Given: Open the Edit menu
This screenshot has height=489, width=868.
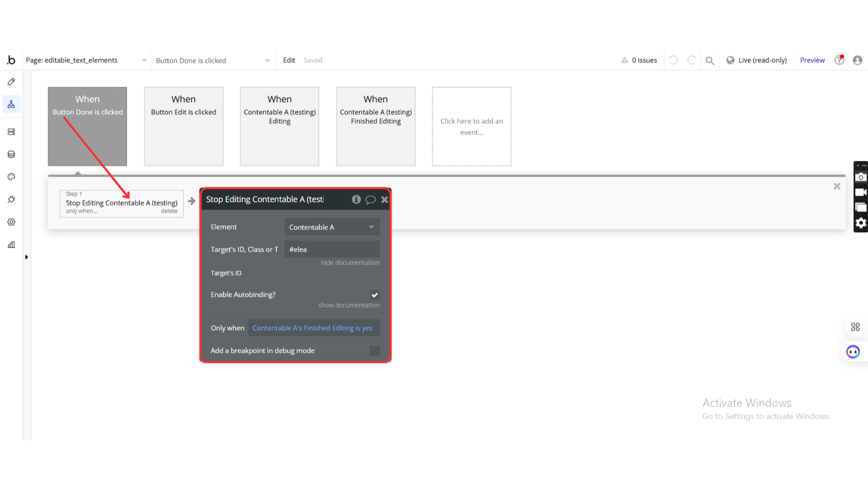Looking at the screenshot, I should pyautogui.click(x=289, y=60).
